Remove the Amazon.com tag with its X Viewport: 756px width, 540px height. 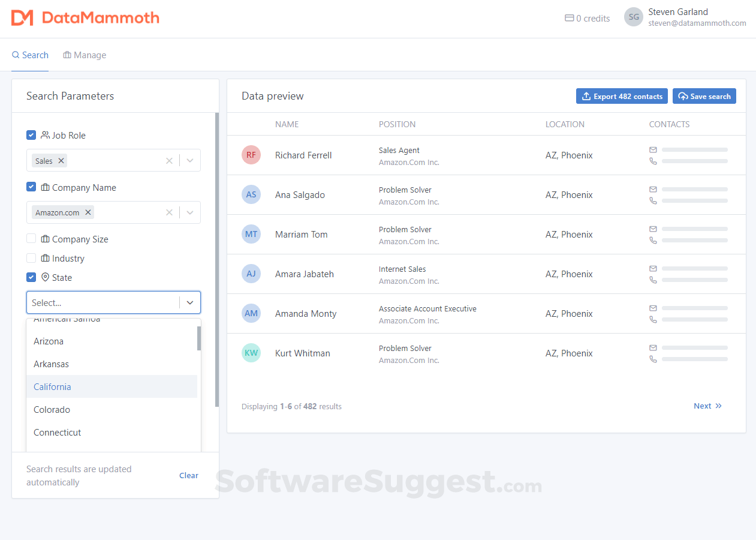point(88,212)
